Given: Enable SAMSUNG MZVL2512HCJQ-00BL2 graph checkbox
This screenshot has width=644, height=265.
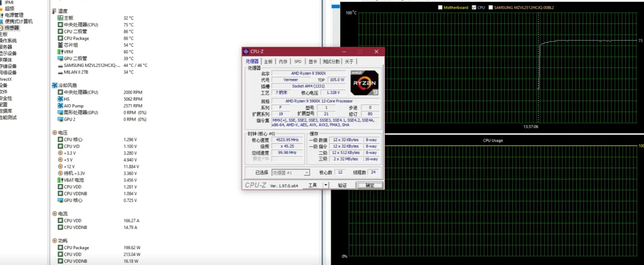Looking at the screenshot, I should coord(491,7).
